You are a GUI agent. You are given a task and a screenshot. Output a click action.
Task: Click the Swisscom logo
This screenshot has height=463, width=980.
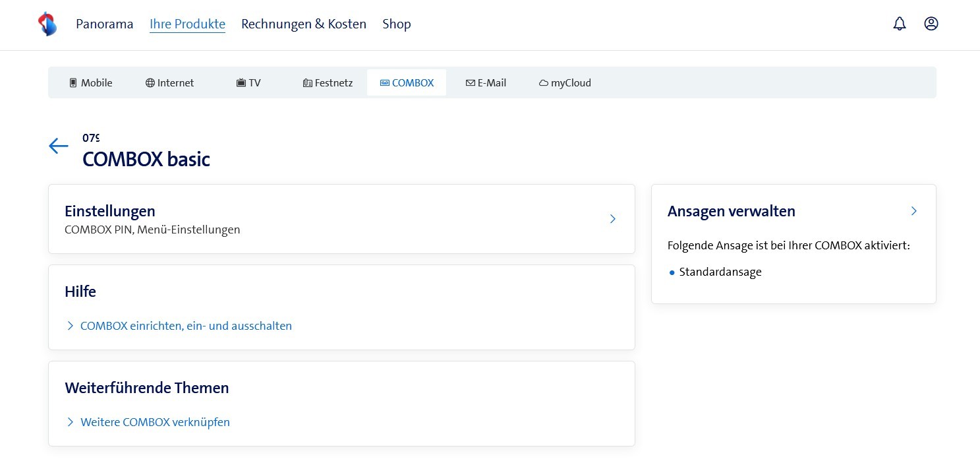click(x=47, y=24)
